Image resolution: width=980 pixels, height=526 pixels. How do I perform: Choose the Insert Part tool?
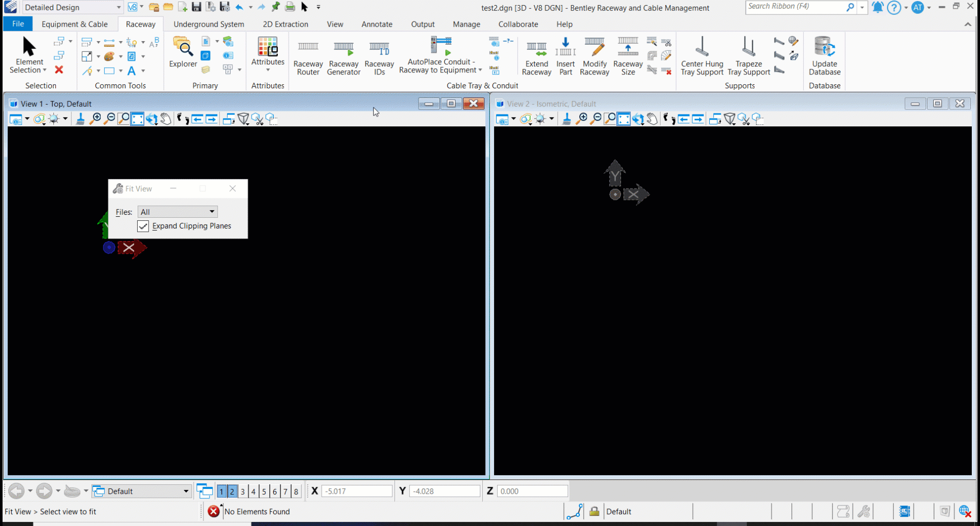click(x=565, y=57)
